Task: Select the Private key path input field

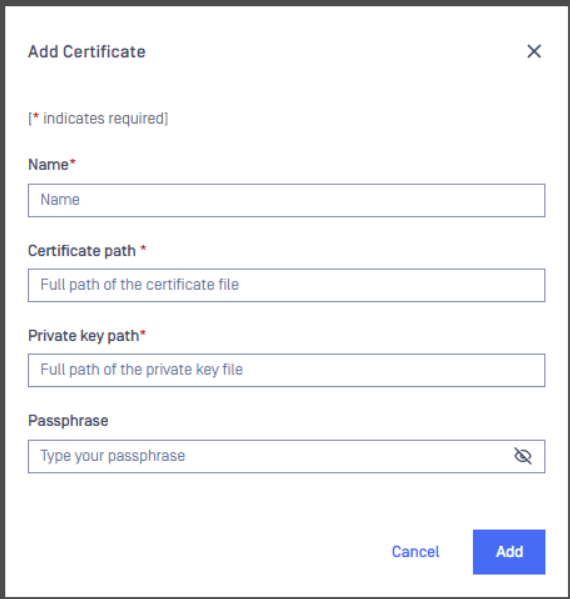Action: click(x=287, y=370)
